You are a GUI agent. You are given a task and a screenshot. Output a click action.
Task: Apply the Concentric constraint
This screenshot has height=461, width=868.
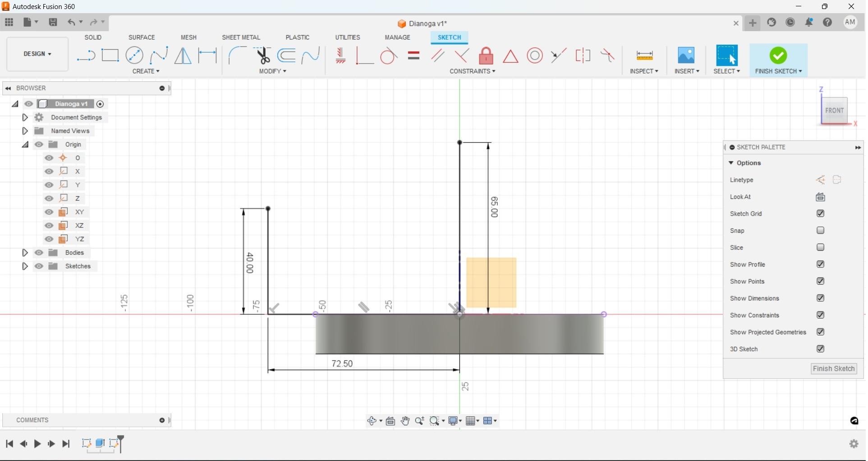tap(535, 55)
